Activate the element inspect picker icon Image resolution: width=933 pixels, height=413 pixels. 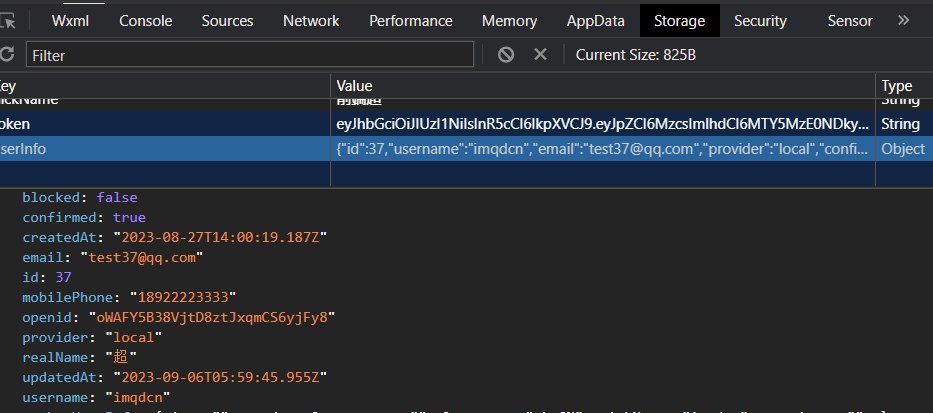click(x=8, y=20)
